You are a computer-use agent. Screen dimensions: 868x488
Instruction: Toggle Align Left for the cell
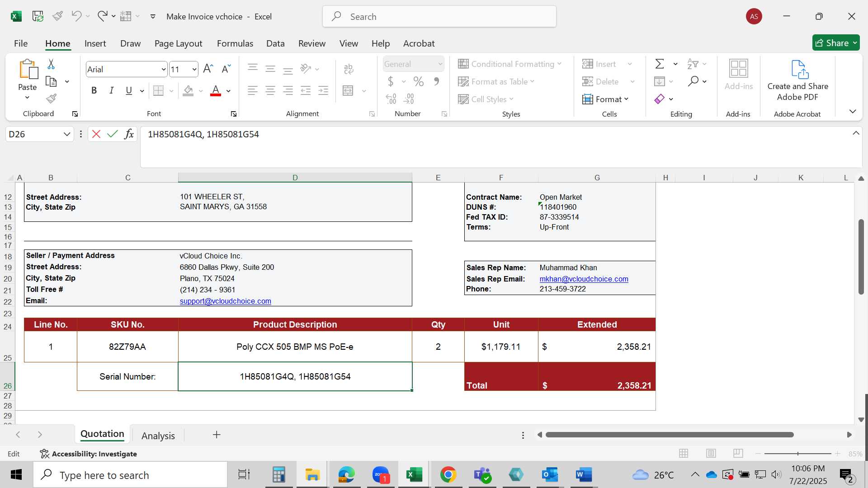(253, 91)
